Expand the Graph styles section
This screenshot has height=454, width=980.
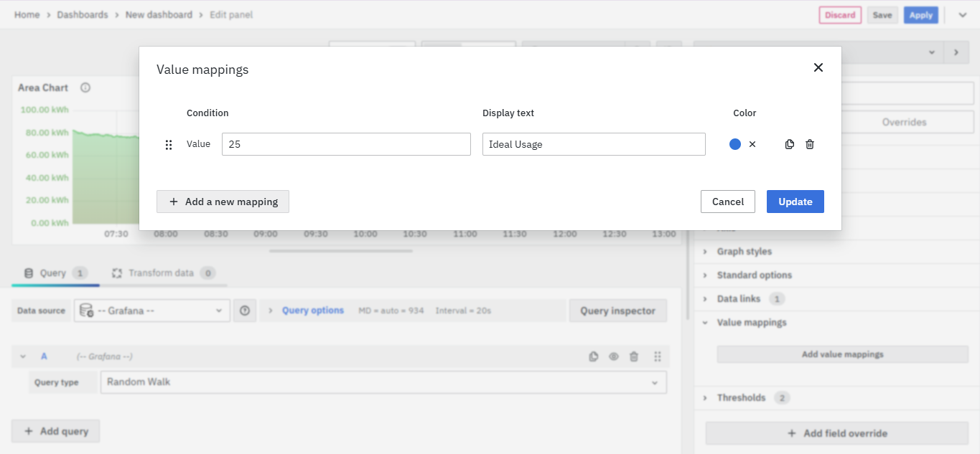coord(744,252)
